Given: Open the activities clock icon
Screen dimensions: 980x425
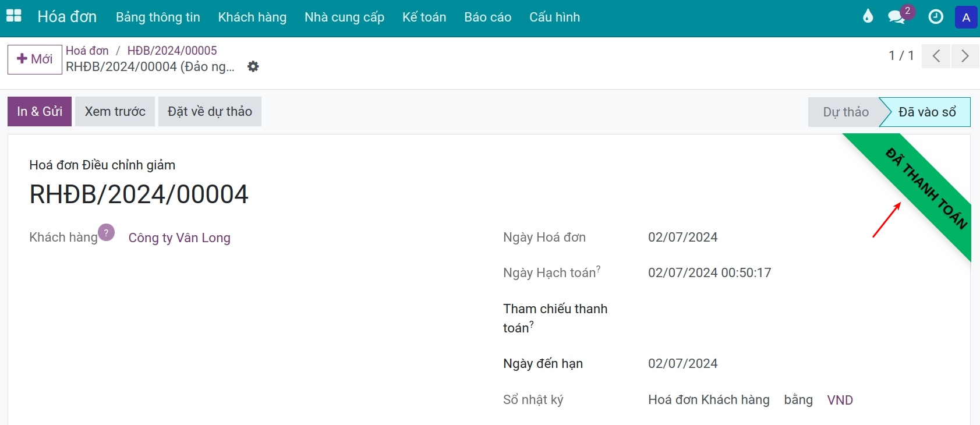Looking at the screenshot, I should pyautogui.click(x=936, y=17).
